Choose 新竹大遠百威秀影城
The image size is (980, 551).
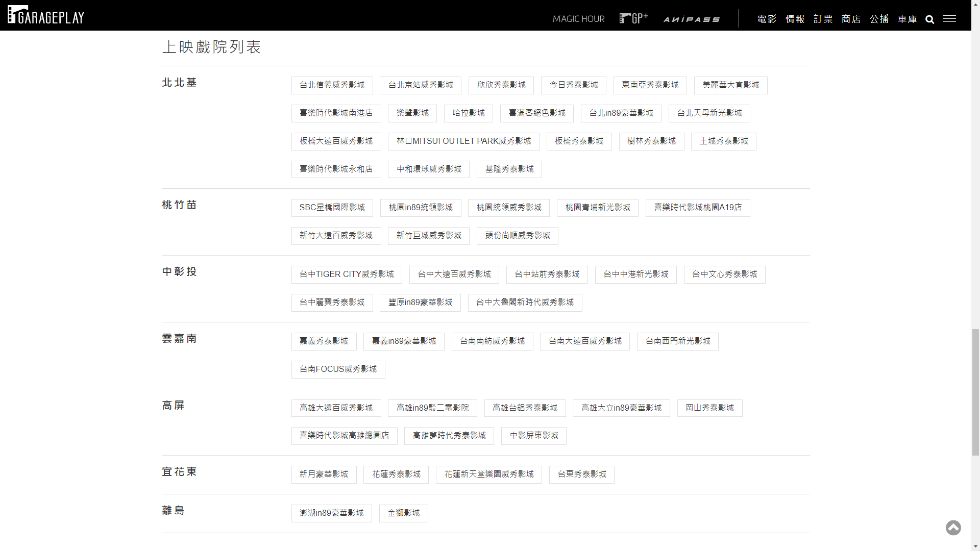336,236
